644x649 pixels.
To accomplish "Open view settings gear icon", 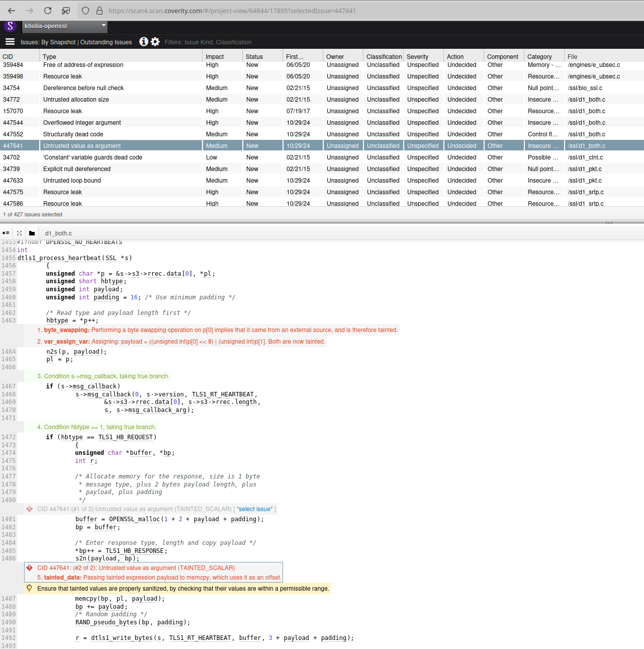I will (155, 42).
